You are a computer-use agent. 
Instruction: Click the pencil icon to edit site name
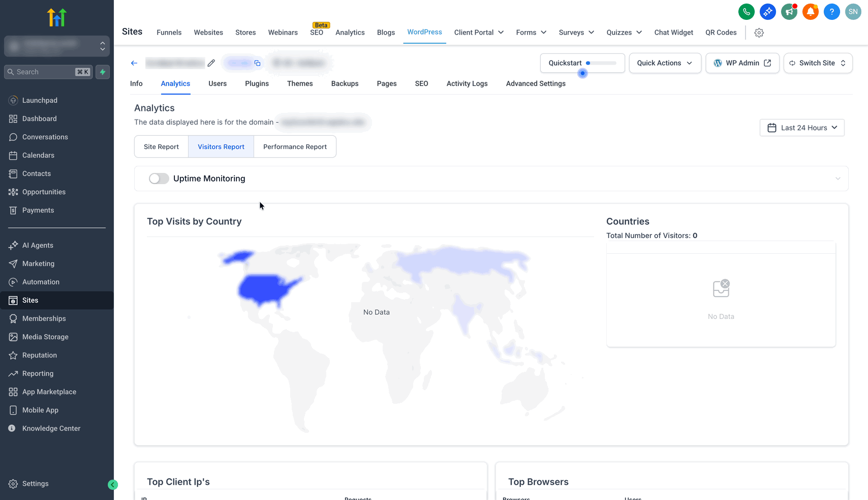click(x=211, y=63)
